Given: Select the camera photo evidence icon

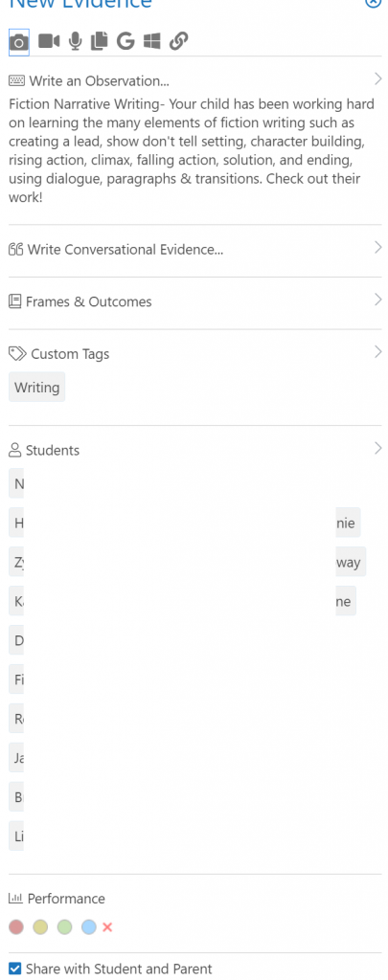Looking at the screenshot, I should (x=19, y=42).
